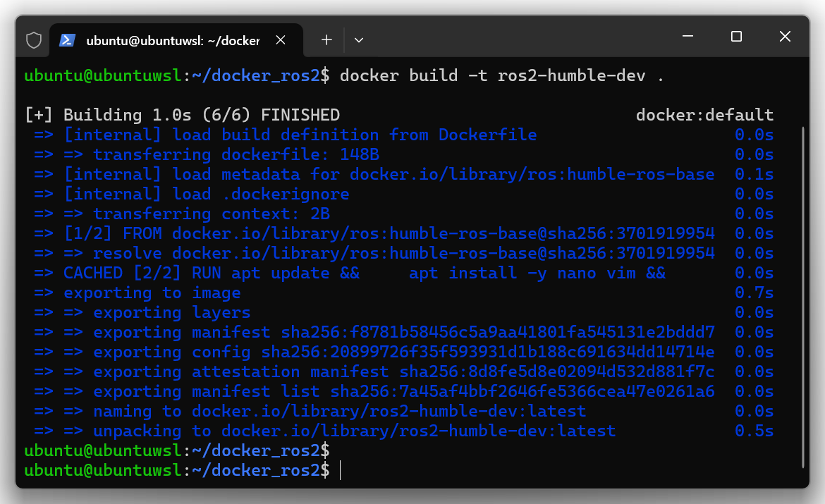This screenshot has width=825, height=504.
Task: Close the ubuntu@ubuntuwsl tab
Action: pos(281,40)
